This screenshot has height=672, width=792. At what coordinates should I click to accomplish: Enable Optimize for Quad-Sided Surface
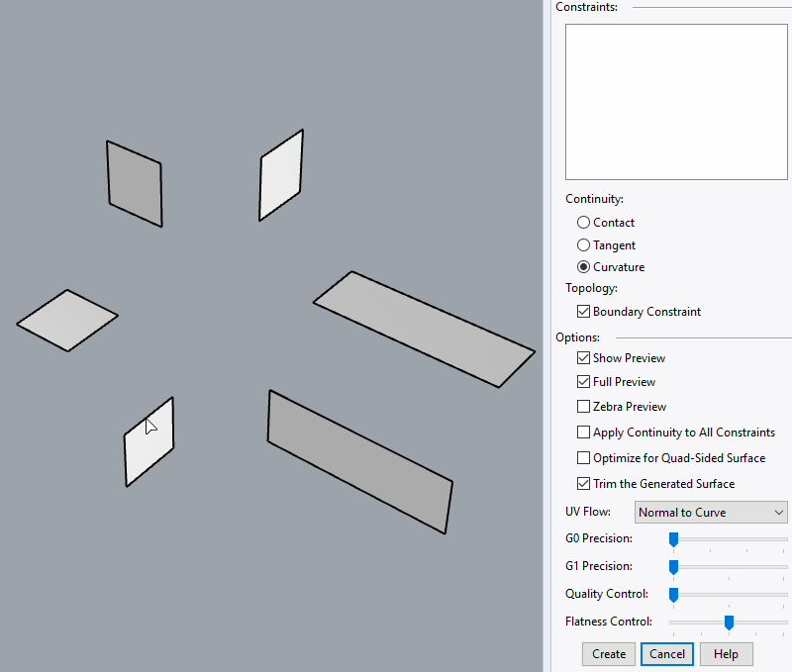583,457
